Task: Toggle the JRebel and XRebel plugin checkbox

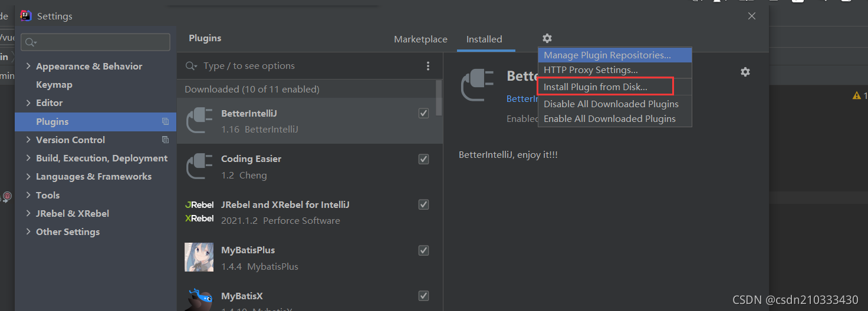Action: pyautogui.click(x=423, y=204)
